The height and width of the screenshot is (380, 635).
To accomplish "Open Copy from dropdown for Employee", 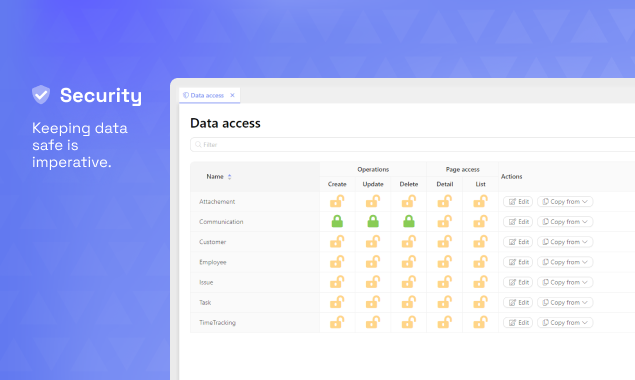I will (565, 262).
